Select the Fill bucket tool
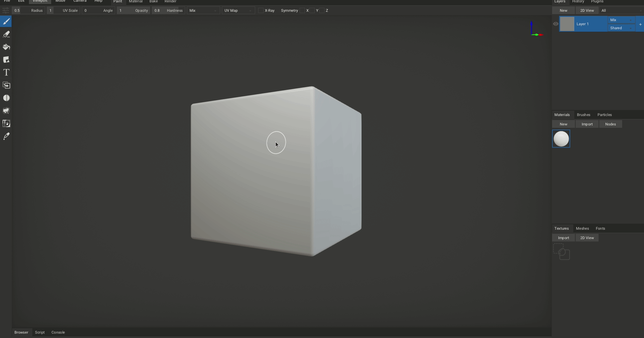The image size is (644, 338). 6,47
